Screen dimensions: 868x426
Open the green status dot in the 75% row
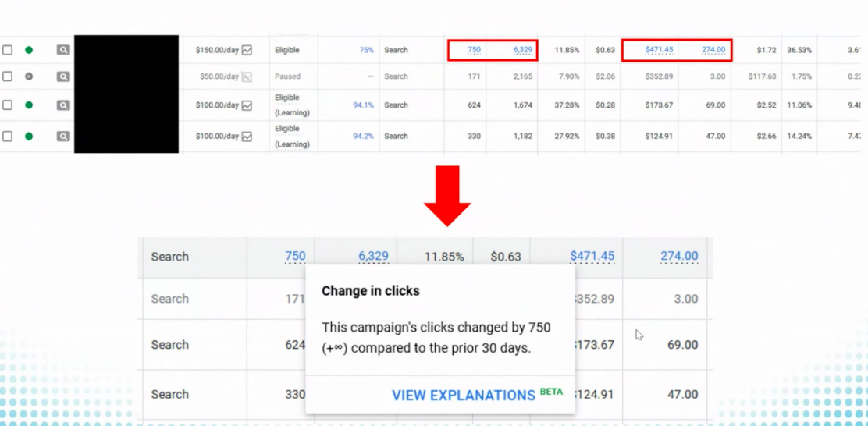(x=29, y=50)
